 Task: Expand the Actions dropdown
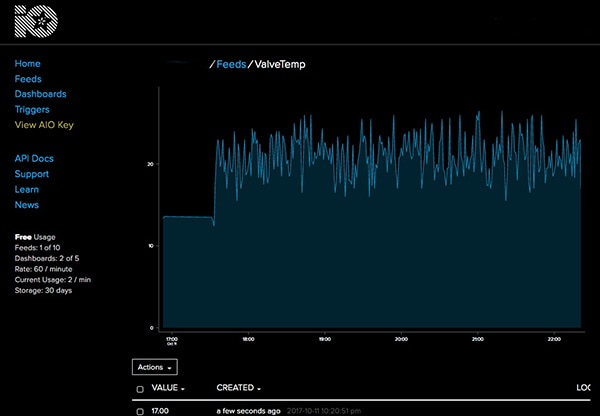tap(155, 367)
